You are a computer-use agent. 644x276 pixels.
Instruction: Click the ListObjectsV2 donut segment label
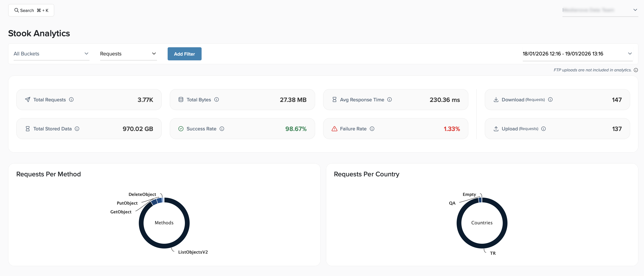pyautogui.click(x=193, y=252)
